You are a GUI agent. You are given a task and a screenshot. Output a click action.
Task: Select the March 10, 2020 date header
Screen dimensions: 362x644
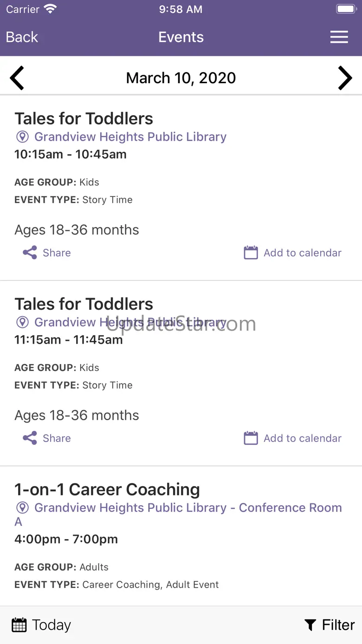(x=181, y=78)
